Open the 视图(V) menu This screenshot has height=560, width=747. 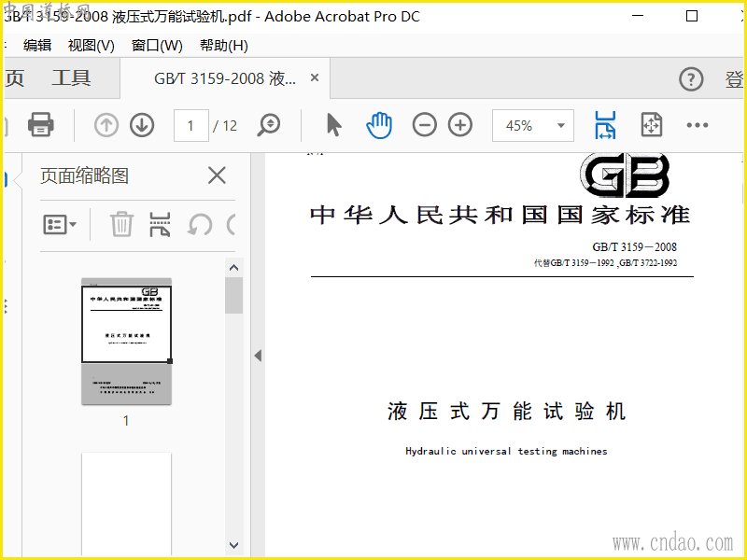(x=91, y=45)
